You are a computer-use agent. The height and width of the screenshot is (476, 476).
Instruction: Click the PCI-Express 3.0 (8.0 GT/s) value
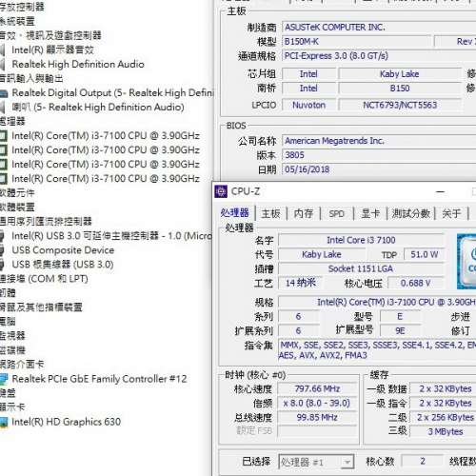point(379,56)
